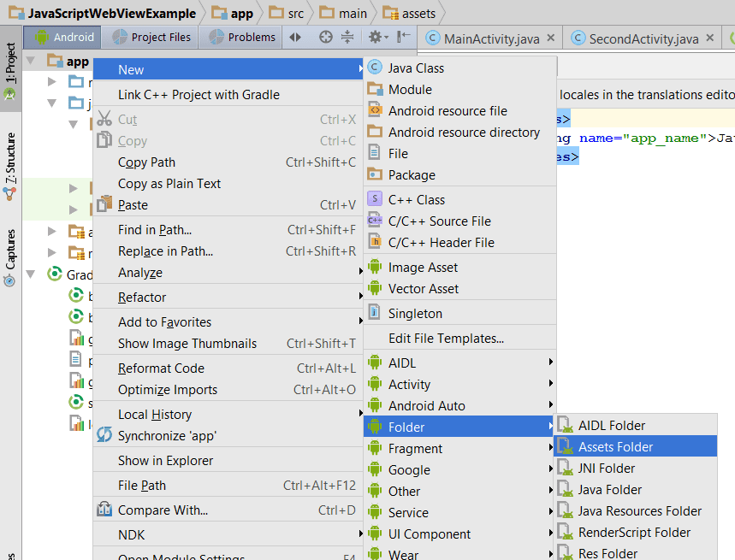Choose New in the context menu
Screen dimensions: 735x560
tap(228, 70)
